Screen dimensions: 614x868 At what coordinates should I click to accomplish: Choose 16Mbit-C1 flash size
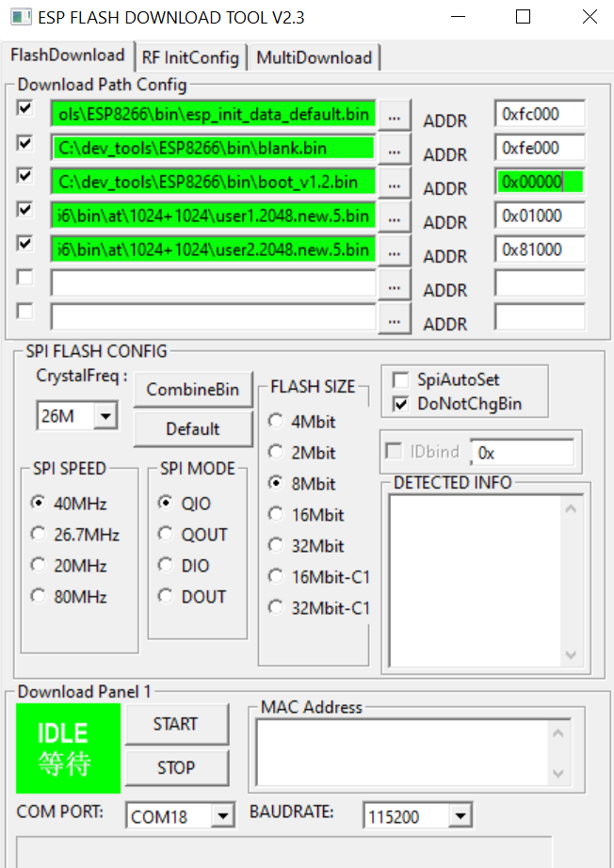click(x=319, y=576)
